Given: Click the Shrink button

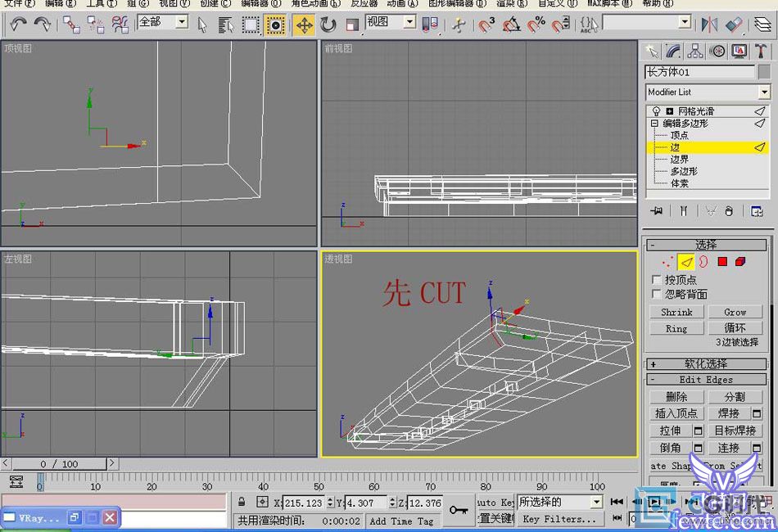Looking at the screenshot, I should pos(676,312).
